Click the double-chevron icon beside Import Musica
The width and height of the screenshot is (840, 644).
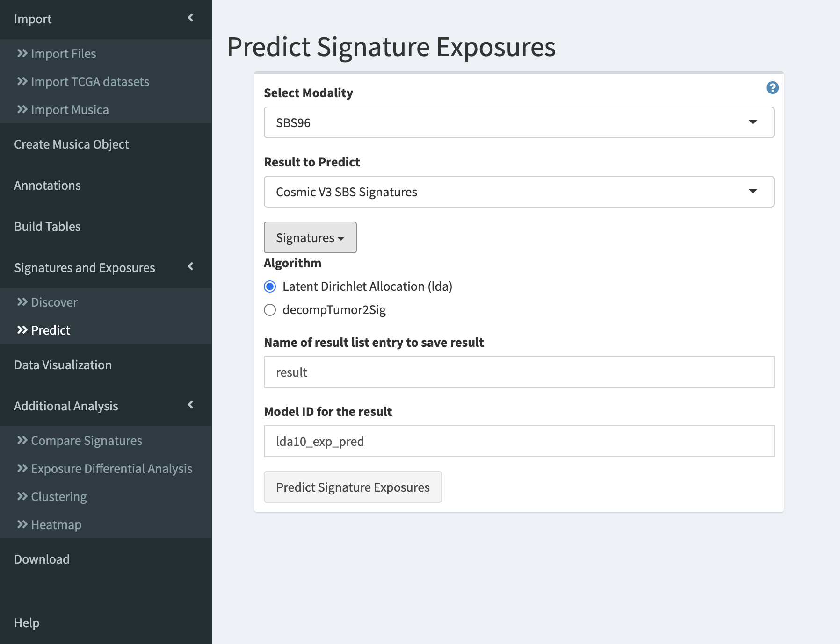[22, 109]
